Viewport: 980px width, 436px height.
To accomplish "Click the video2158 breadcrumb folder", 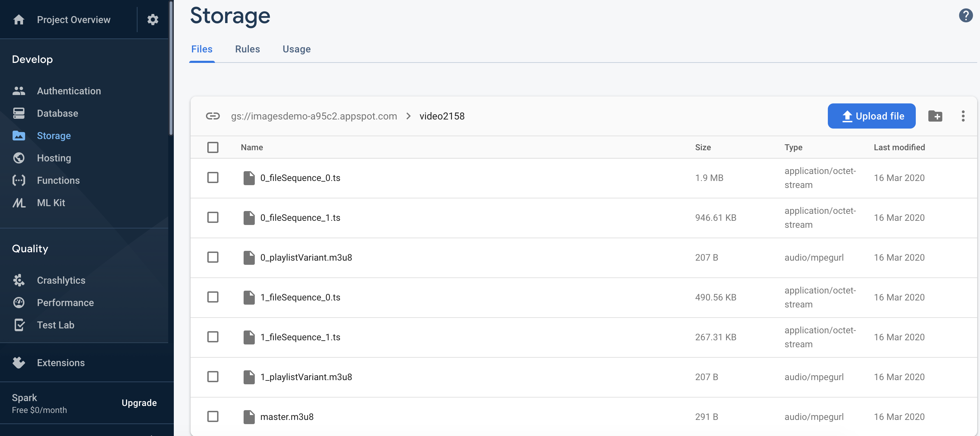I will 442,116.
